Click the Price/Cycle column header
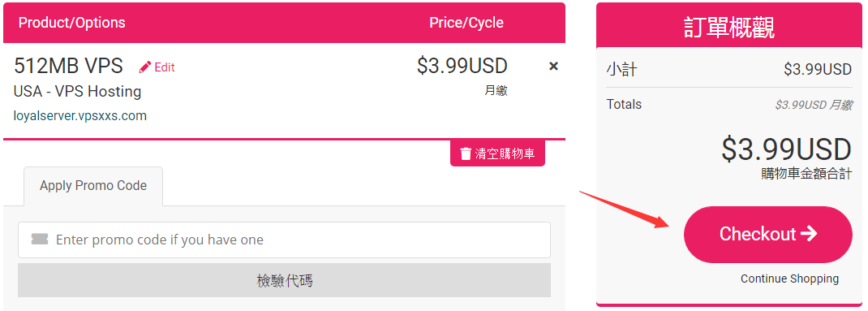The width and height of the screenshot is (868, 311). click(466, 23)
